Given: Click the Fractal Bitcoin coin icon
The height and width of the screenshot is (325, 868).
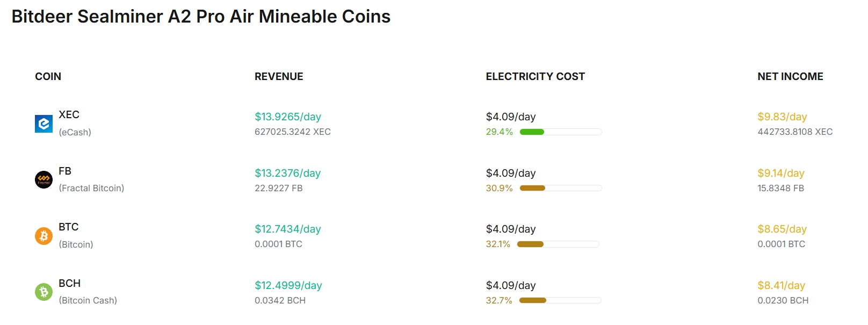Looking at the screenshot, I should [x=44, y=179].
